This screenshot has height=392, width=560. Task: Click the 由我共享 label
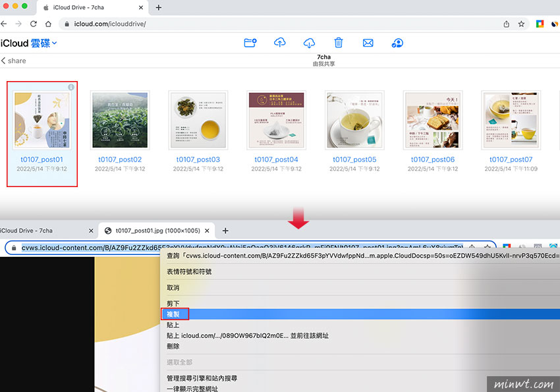coord(324,64)
